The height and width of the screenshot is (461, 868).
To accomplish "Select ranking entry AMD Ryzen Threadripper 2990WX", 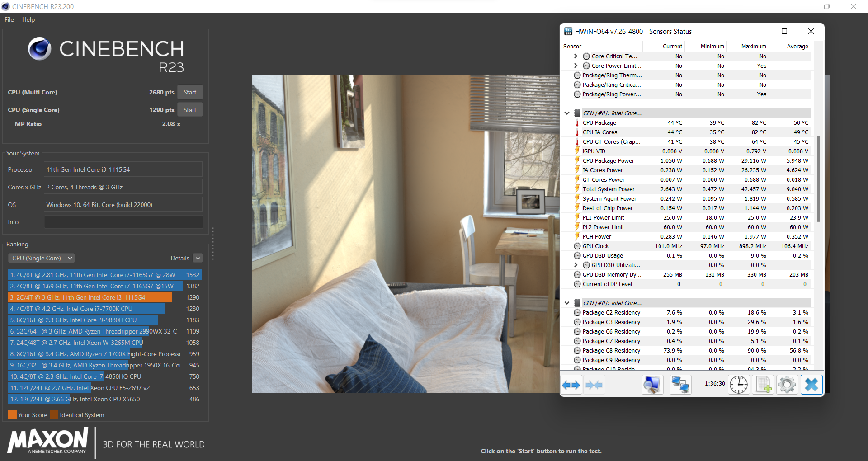I will point(105,331).
